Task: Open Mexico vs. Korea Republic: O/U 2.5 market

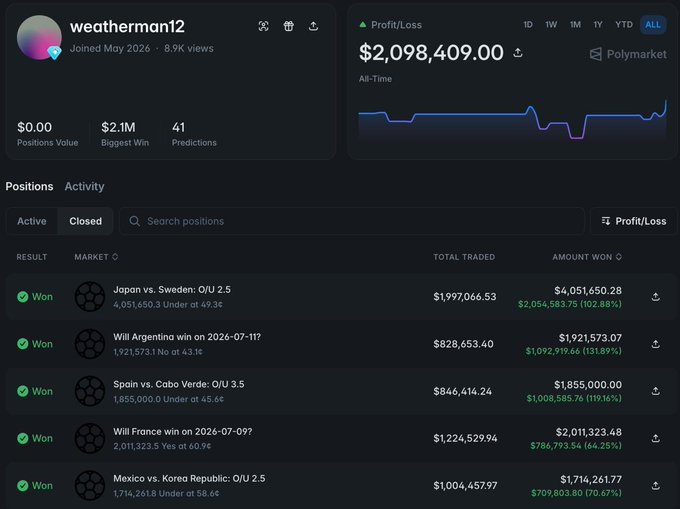Action: (x=189, y=479)
